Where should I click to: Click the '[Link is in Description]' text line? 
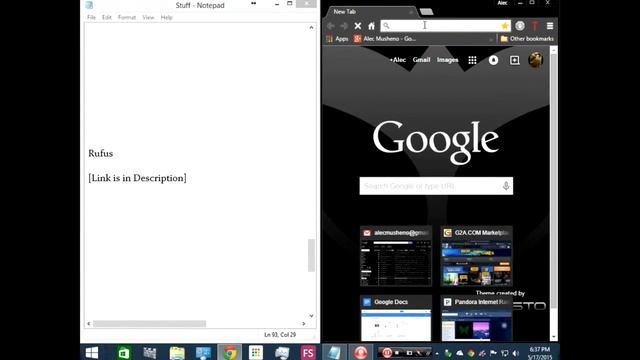[x=137, y=178]
